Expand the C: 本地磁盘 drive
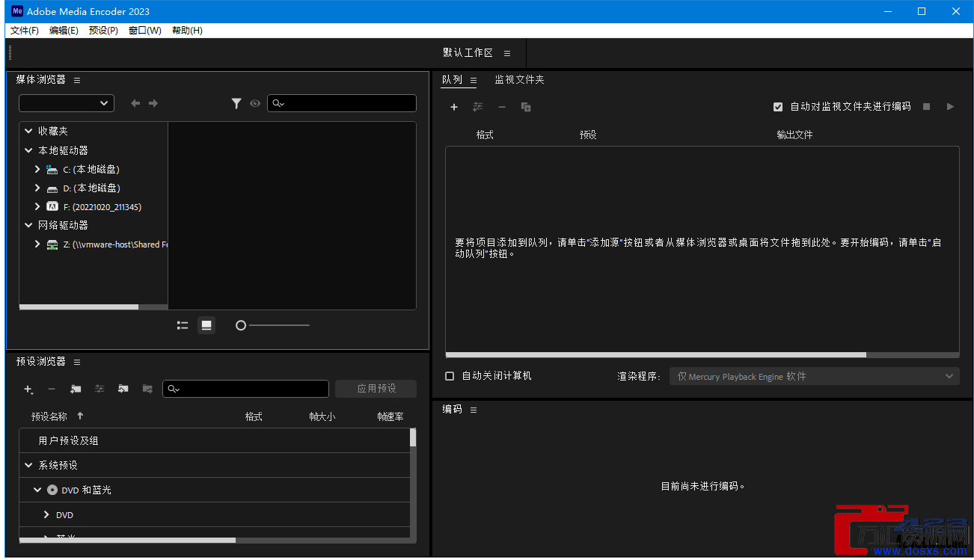Viewport: 974px width, 560px height. click(37, 170)
